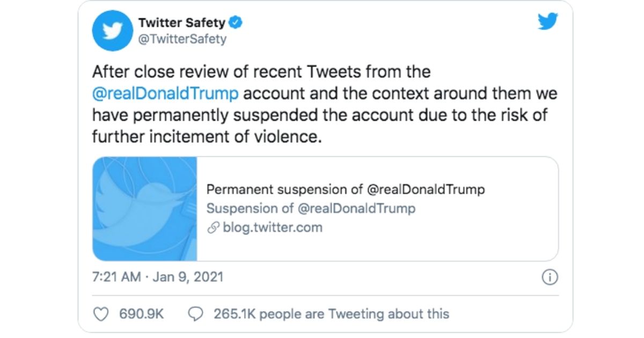Click the chain link icon beside blog.twitter.com
This screenshot has height=338, width=644.
coord(213,227)
